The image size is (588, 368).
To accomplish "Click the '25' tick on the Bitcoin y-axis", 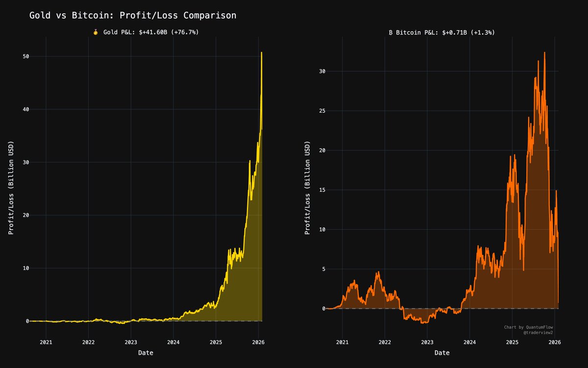I will [322, 111].
